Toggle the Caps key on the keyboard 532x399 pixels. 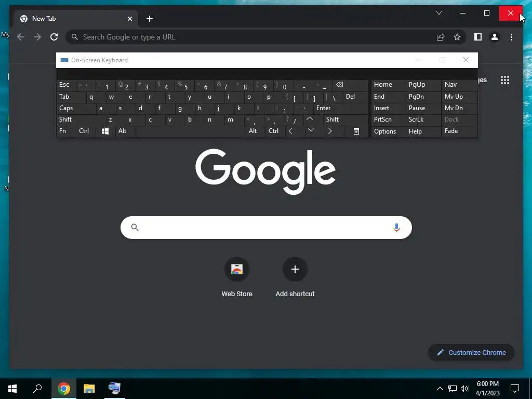coord(76,108)
